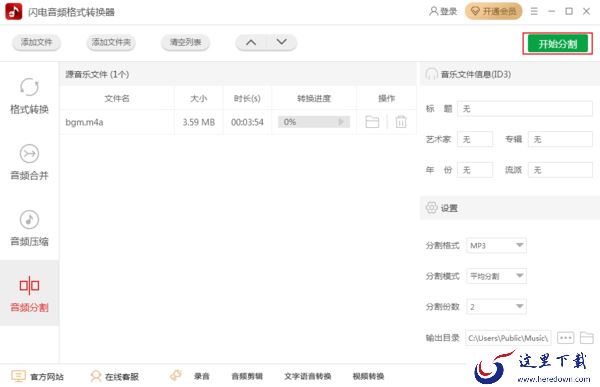Screen dimensions: 600x387
Task: Open 视频转换 video conversion link
Action: click(x=368, y=377)
